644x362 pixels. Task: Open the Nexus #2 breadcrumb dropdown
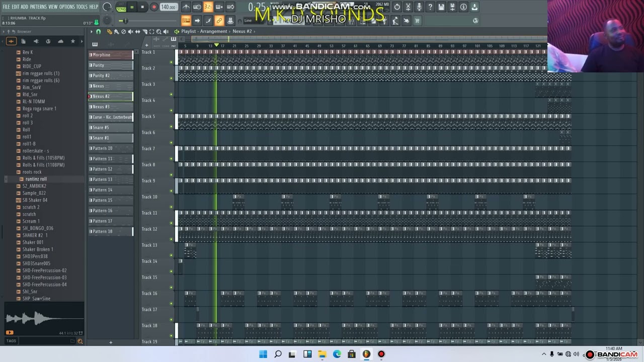coord(244,31)
